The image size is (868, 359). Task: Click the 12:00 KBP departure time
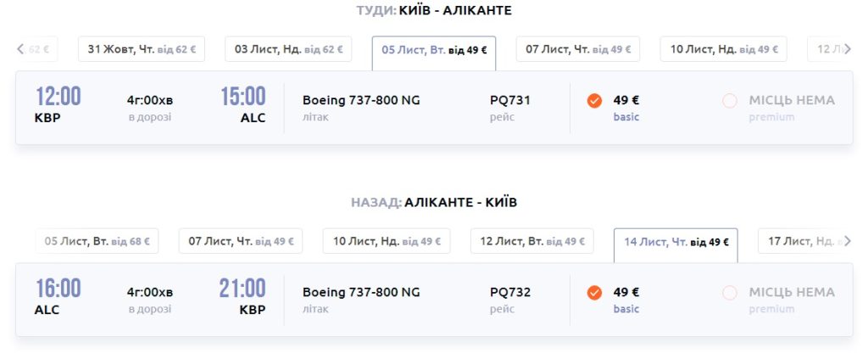(x=58, y=97)
